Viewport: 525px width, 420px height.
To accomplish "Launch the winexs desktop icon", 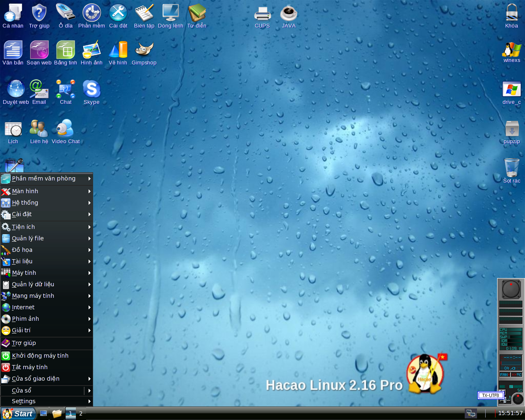I will tap(511, 50).
